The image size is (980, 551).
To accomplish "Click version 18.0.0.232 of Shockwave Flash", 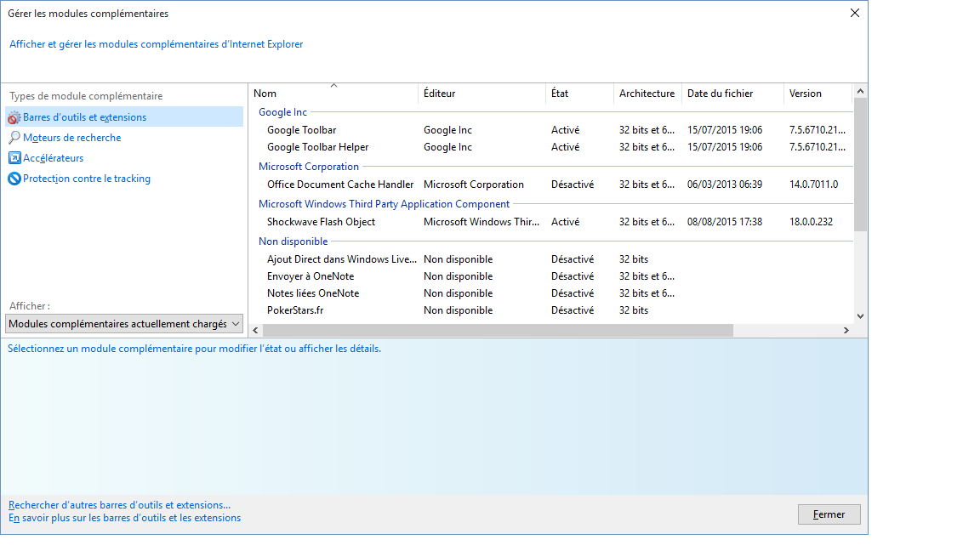I will point(812,223).
